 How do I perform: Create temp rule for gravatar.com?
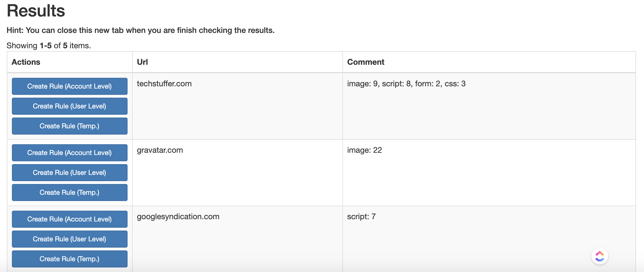coord(69,193)
